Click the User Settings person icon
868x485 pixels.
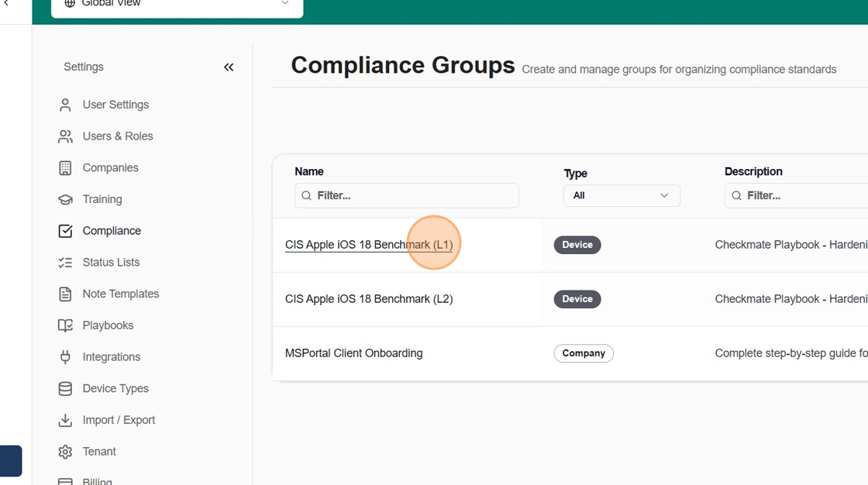tap(65, 105)
